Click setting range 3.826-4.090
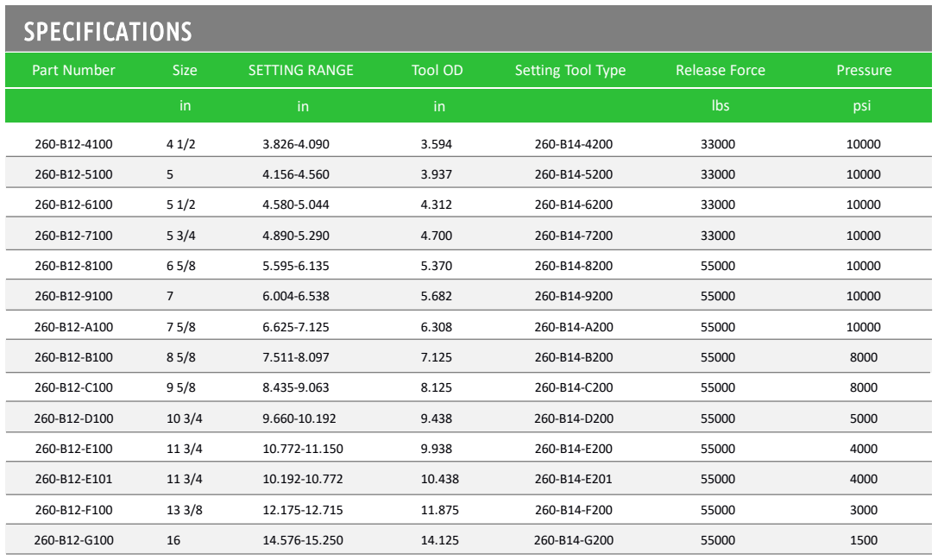 (x=296, y=144)
